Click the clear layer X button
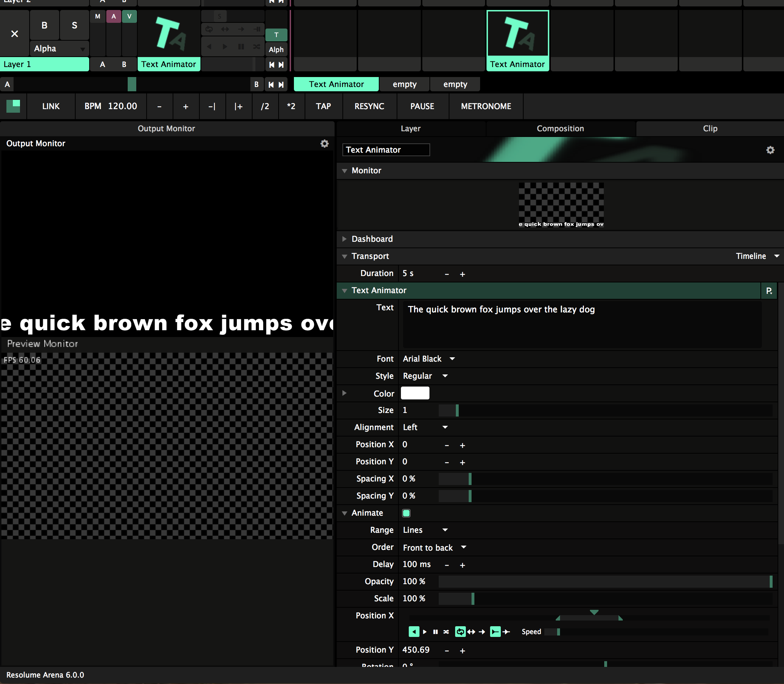The width and height of the screenshot is (784, 684). click(x=15, y=34)
